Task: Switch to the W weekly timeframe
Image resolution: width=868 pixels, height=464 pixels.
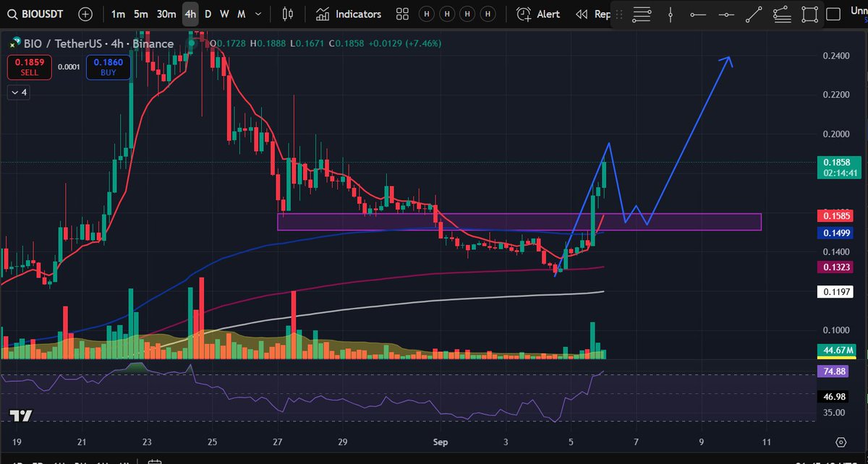Action: (224, 14)
